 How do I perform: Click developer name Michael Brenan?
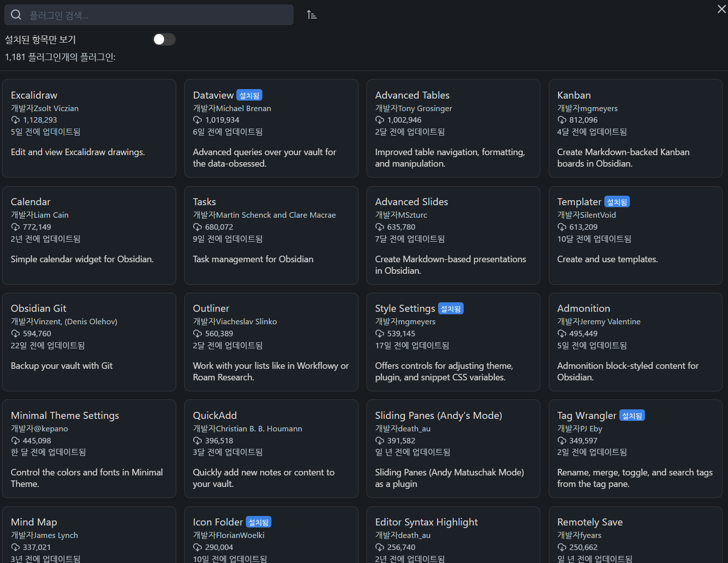click(243, 108)
